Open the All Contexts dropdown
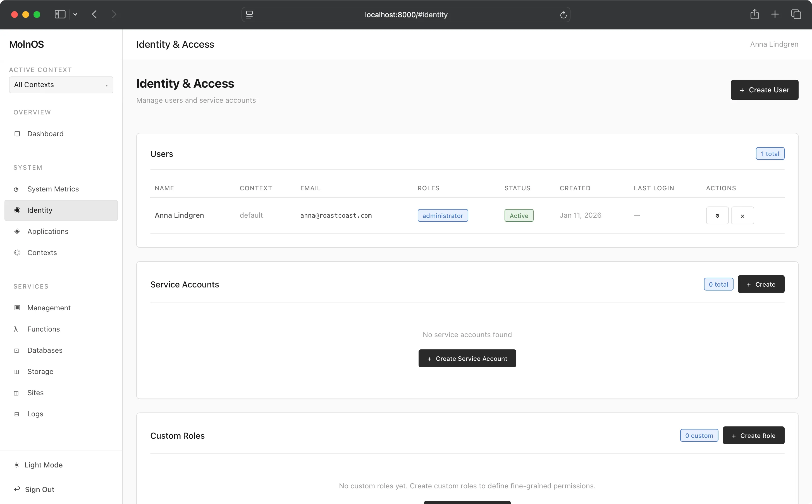Screen dimensions: 812x504 coord(61,85)
